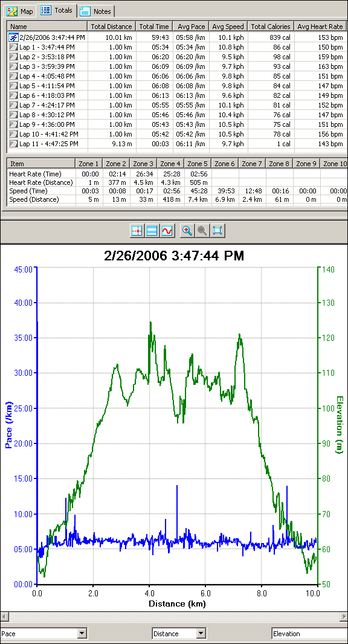The height and width of the screenshot is (644, 348).
Task: Click the fit-to-window zoom icon
Action: (x=217, y=231)
